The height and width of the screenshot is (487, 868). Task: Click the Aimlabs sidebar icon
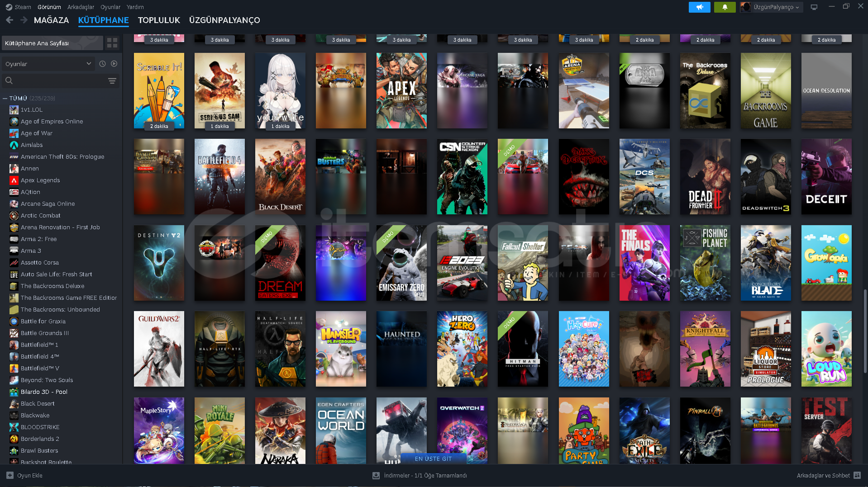click(x=14, y=145)
